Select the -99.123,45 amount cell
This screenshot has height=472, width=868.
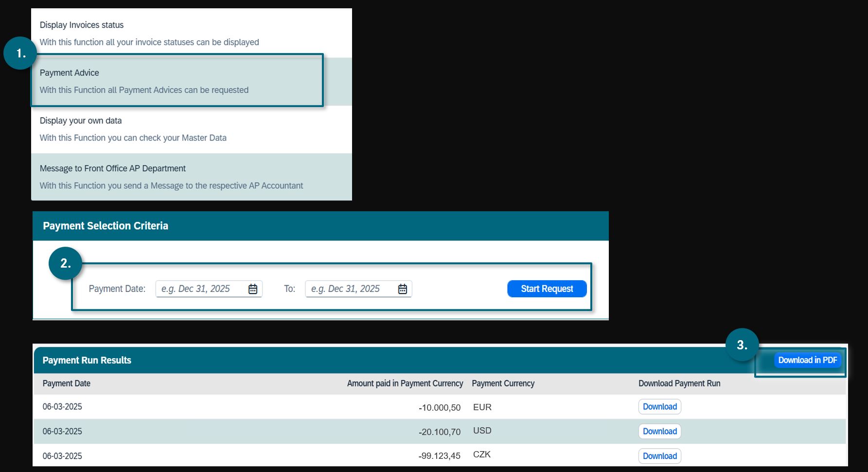pyautogui.click(x=439, y=456)
